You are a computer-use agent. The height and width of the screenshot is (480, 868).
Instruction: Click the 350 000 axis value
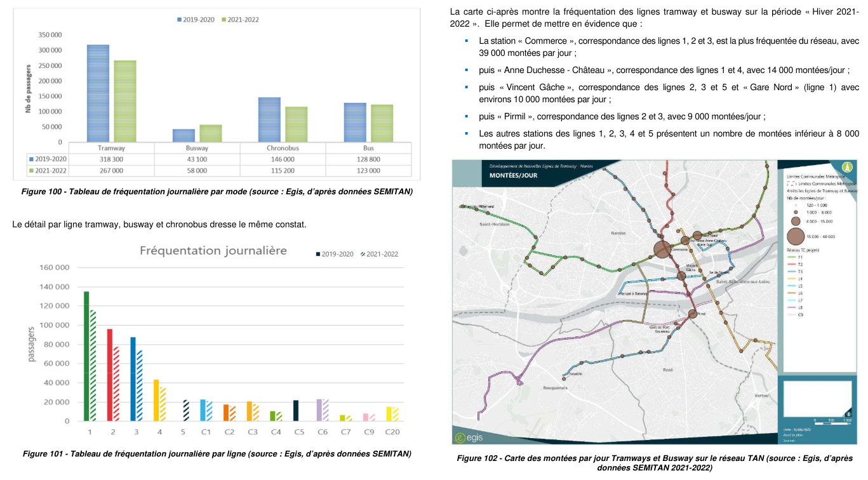(50, 35)
